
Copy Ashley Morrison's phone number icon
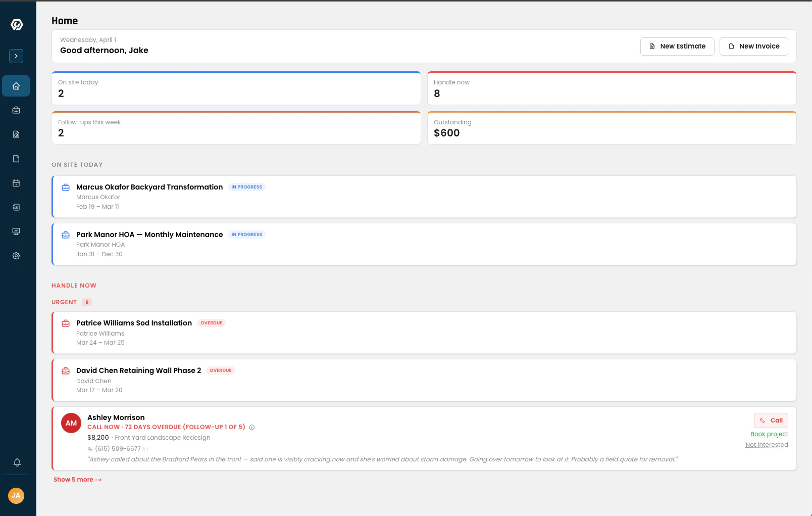[x=146, y=449]
